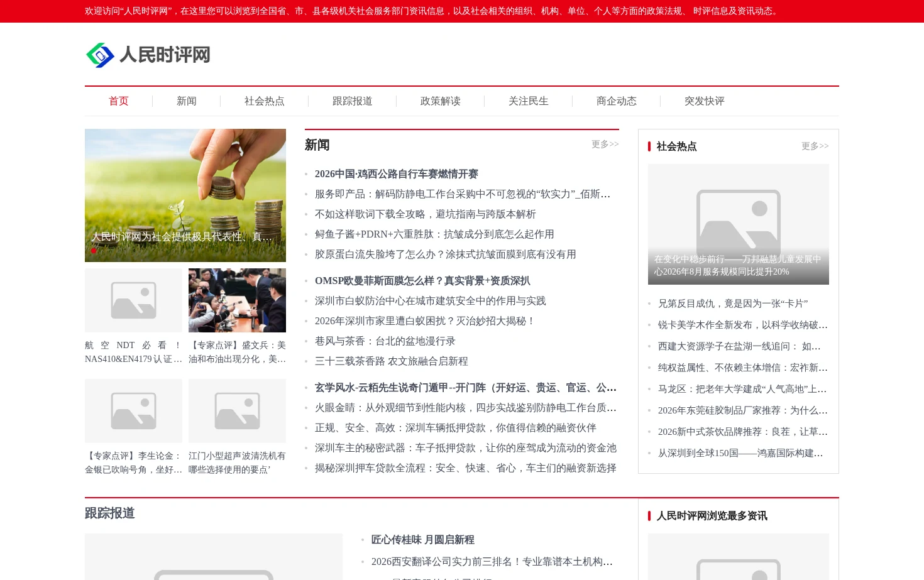Open the 盛文兵 expert review photo

click(x=237, y=300)
